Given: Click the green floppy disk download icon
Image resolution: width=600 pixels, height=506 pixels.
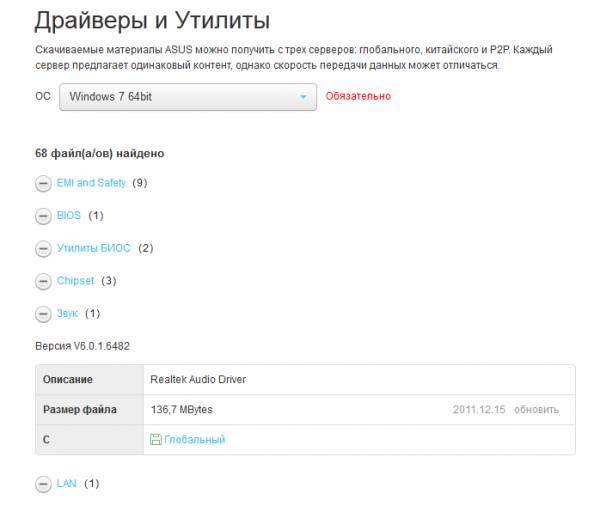Looking at the screenshot, I should pos(156,439).
